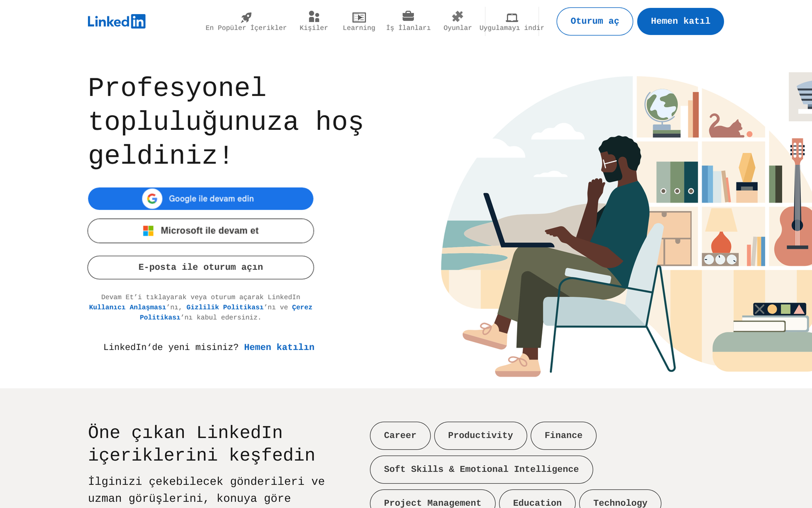This screenshot has width=812, height=508.
Task: Click the Microsoft logo icon
Action: (148, 231)
